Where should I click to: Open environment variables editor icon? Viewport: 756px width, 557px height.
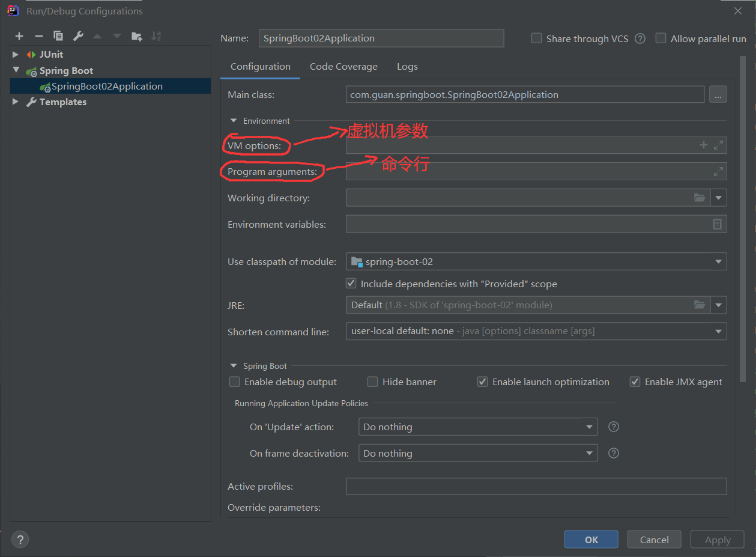coord(717,224)
